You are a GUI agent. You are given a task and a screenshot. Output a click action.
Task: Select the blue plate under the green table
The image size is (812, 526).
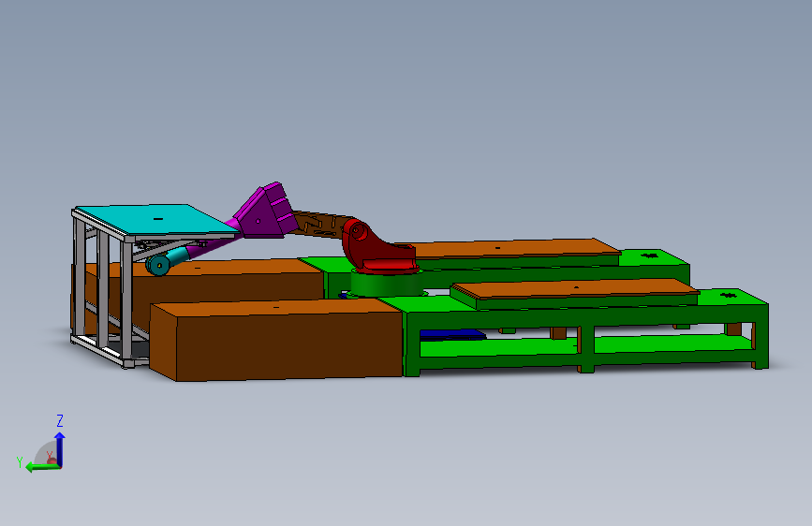coord(450,334)
